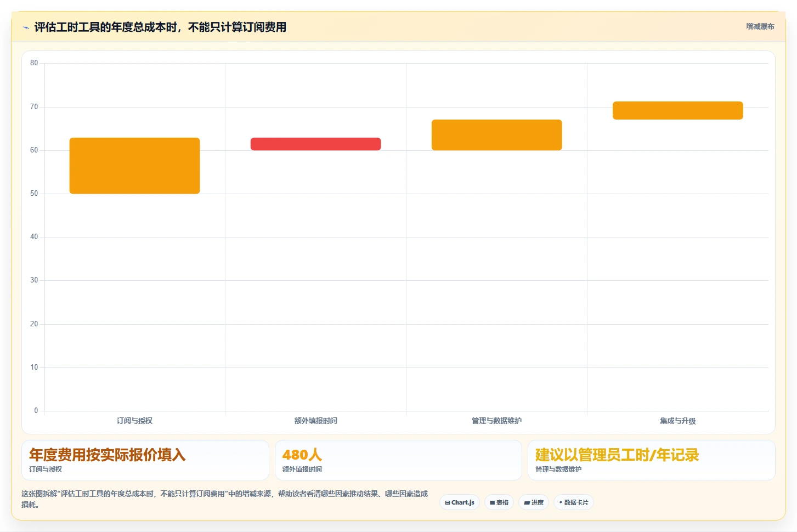The image size is (797, 532).
Task: Select the orange 集成与升级 bar
Action: [x=677, y=110]
